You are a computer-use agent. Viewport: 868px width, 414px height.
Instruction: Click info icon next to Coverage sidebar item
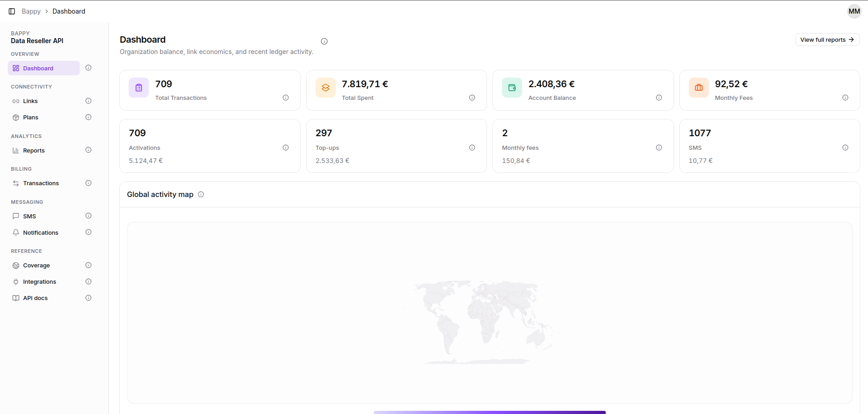click(88, 265)
